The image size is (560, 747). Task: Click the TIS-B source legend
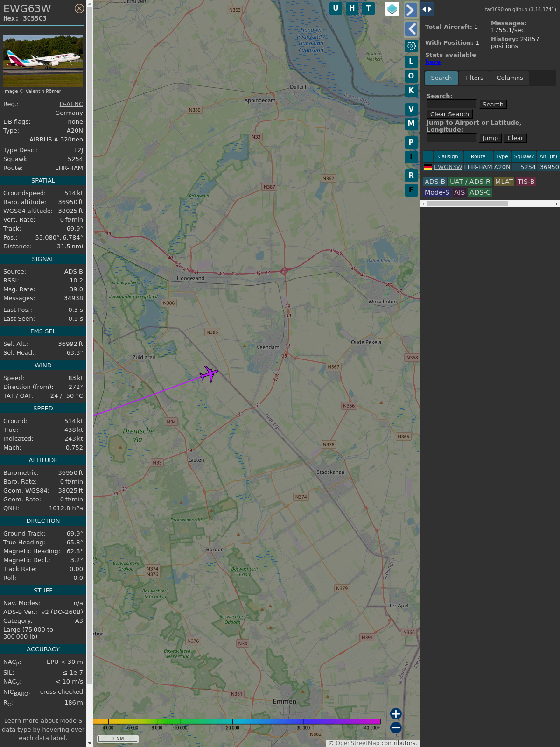click(x=526, y=182)
